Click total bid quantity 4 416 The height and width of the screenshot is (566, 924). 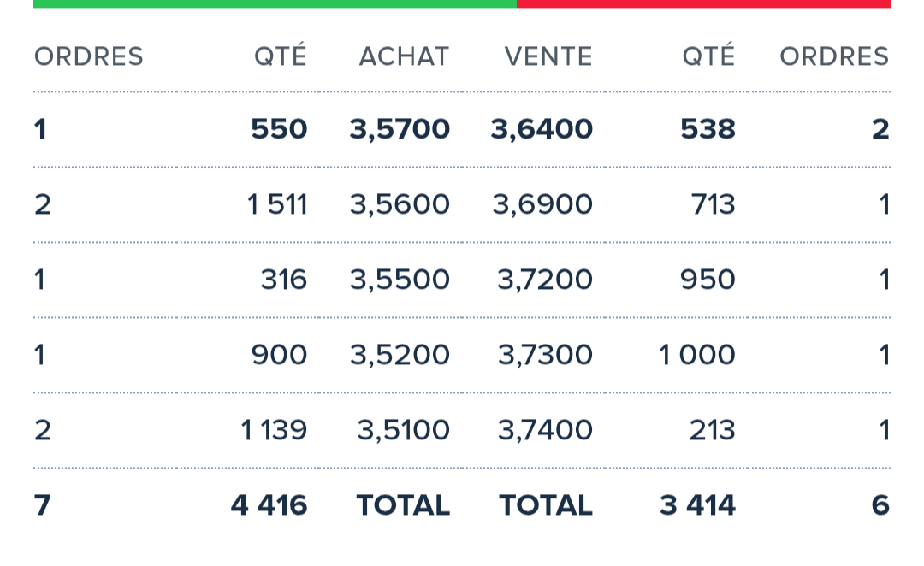[x=269, y=505]
